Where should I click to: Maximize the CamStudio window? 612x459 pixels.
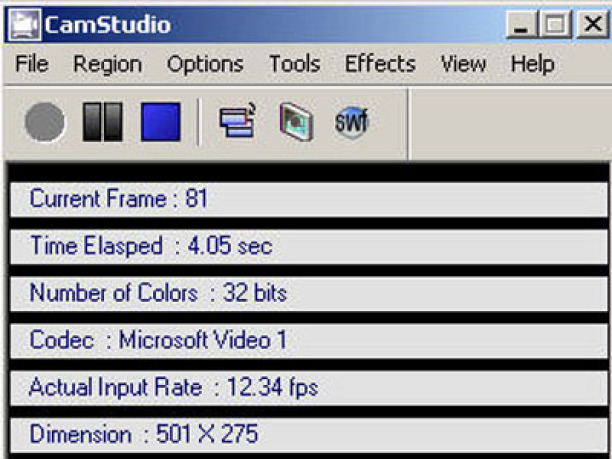pos(555,24)
